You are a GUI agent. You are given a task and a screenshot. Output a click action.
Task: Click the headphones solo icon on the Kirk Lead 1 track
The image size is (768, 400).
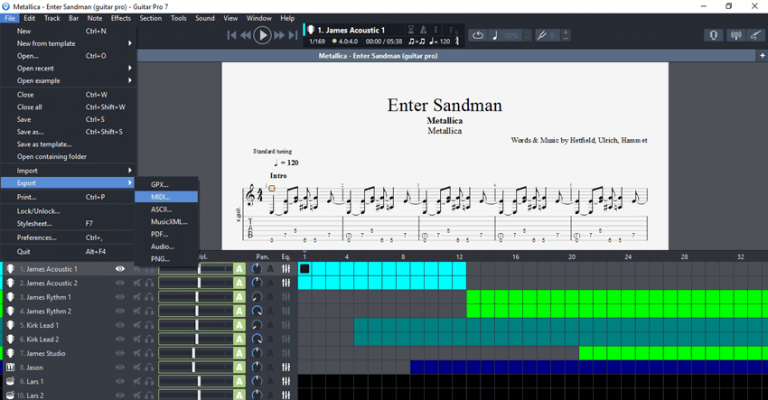(149, 325)
